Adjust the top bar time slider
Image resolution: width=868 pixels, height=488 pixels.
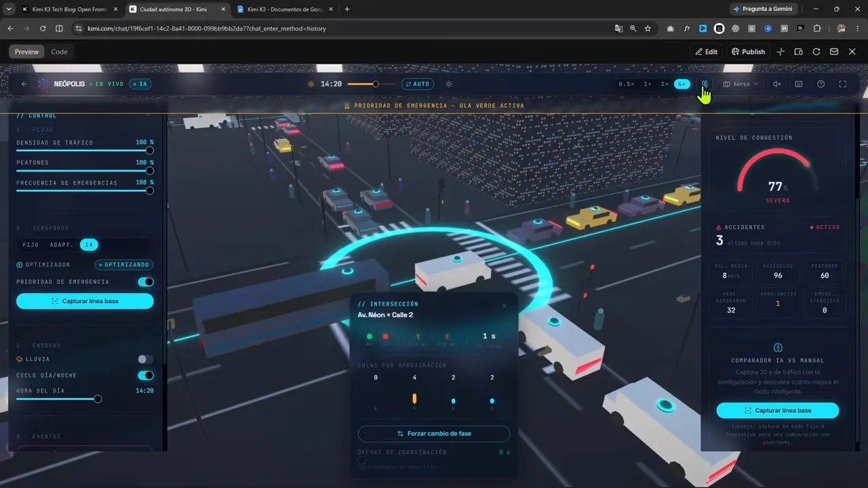[371, 84]
